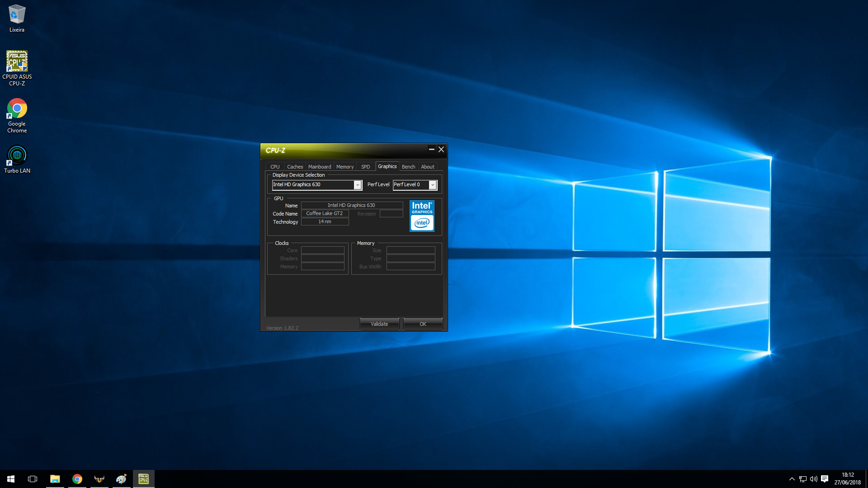Viewport: 868px width, 488px height.
Task: Click the GPU Name field value
Action: (x=352, y=205)
